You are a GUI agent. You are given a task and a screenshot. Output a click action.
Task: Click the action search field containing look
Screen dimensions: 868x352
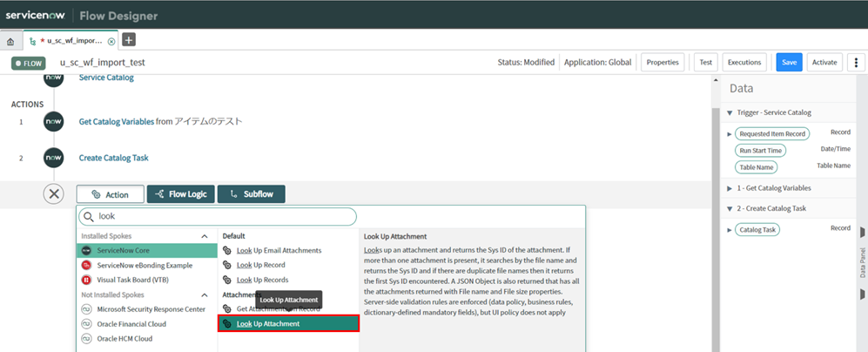tap(218, 217)
